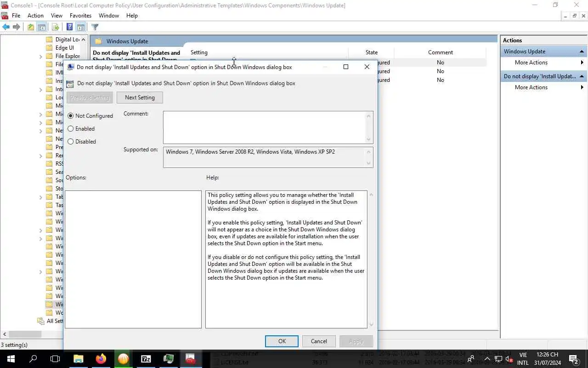Select the Edge UI folder in tree
The image size is (588, 368).
pyautogui.click(x=60, y=48)
